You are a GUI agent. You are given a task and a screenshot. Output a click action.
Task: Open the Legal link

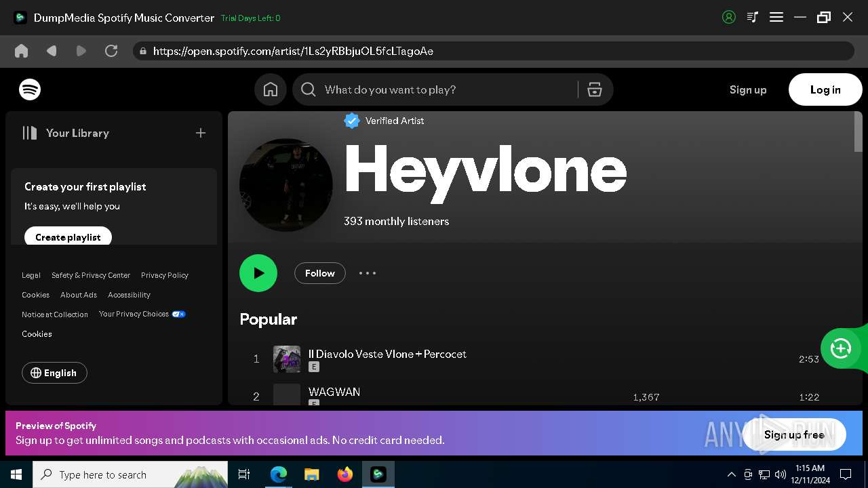coord(31,275)
